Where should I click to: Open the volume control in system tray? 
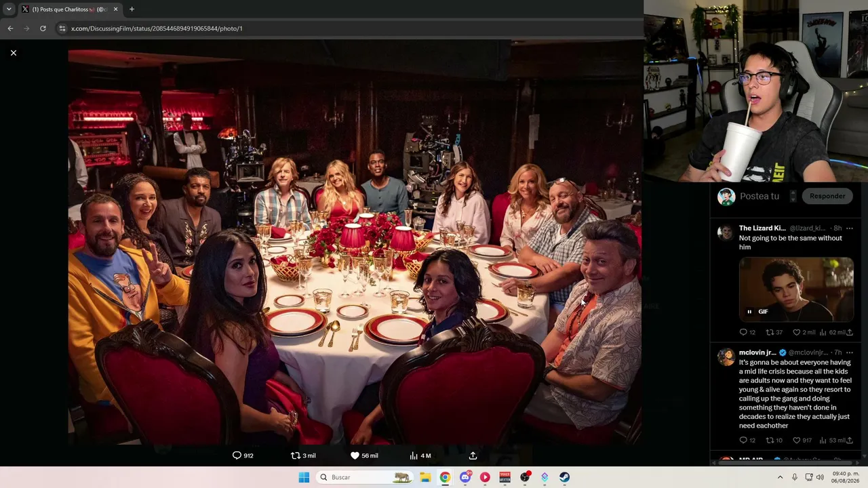pyautogui.click(x=820, y=477)
